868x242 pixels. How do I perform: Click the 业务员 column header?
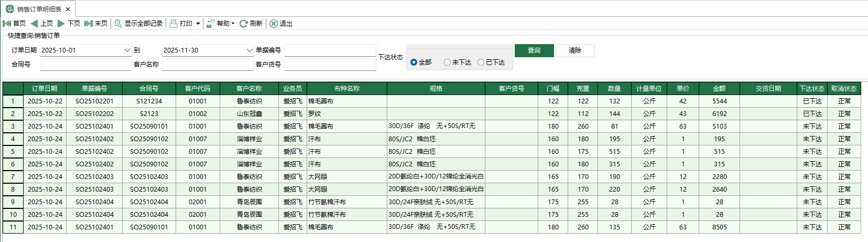coord(292,89)
